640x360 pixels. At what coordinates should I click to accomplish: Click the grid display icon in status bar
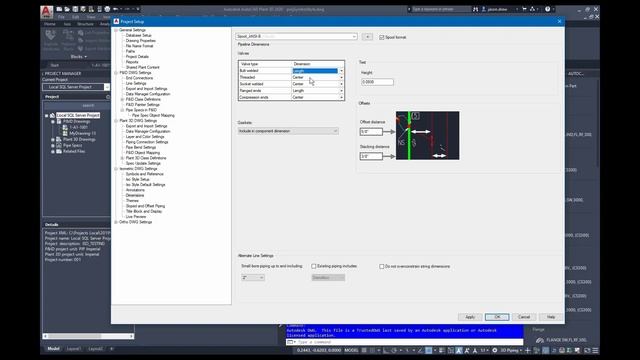(x=364, y=350)
